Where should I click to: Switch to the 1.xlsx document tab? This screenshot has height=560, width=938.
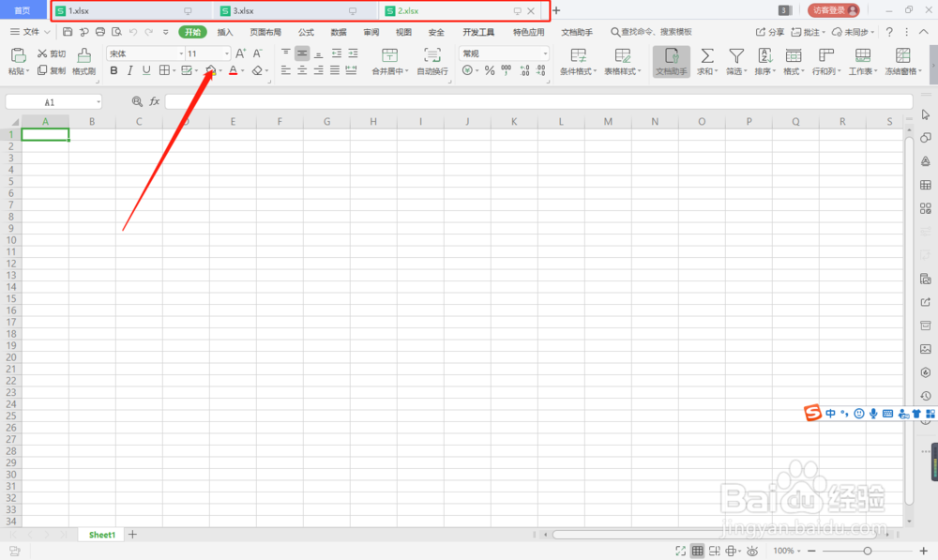pos(131,10)
